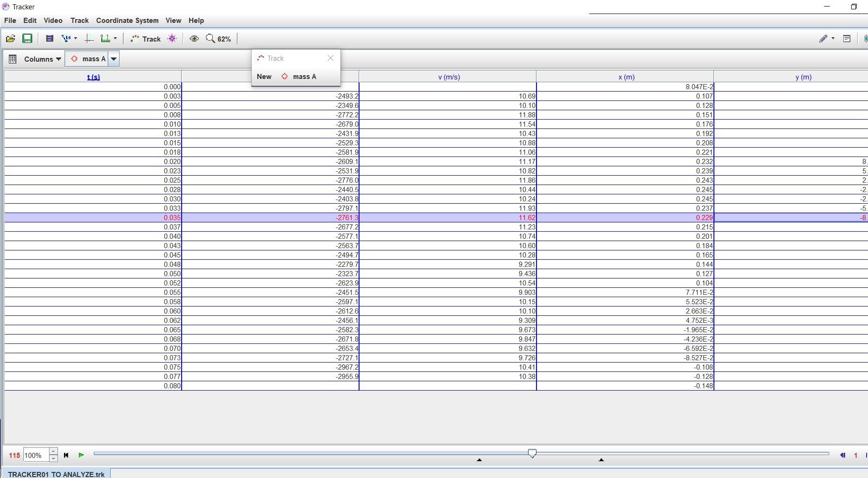Switch to the TRACKER01 TO ANALYZE.trk tab
The width and height of the screenshot is (868, 478).
point(56,474)
